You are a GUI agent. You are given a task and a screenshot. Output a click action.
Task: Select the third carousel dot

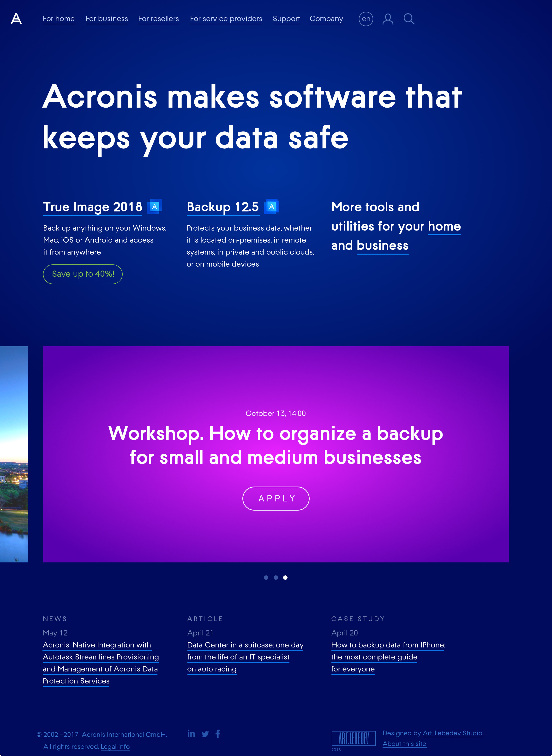(285, 578)
